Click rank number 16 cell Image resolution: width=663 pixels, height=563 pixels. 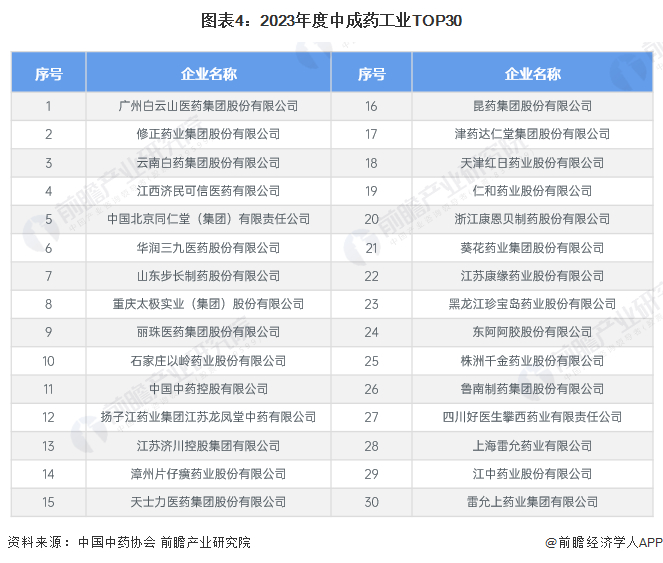coord(371,106)
